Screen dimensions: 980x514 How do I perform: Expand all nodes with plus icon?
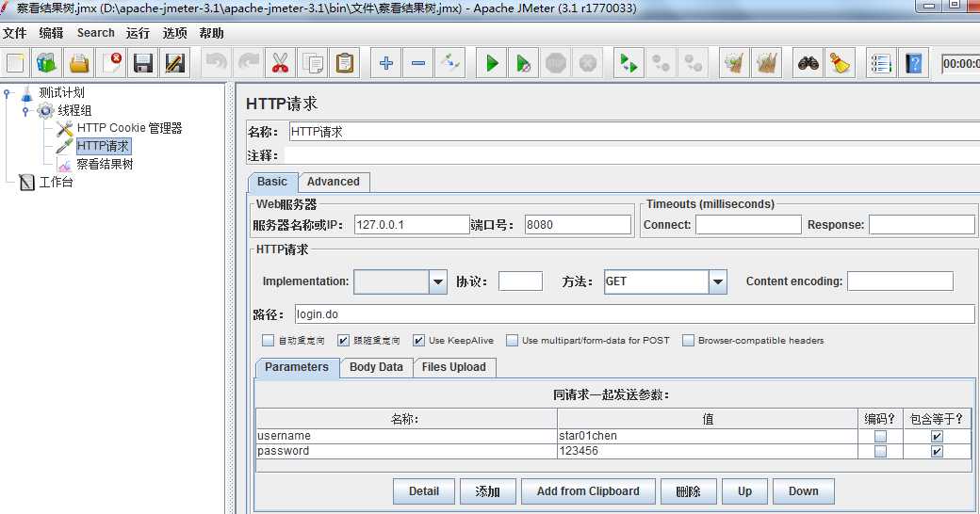tap(386, 63)
